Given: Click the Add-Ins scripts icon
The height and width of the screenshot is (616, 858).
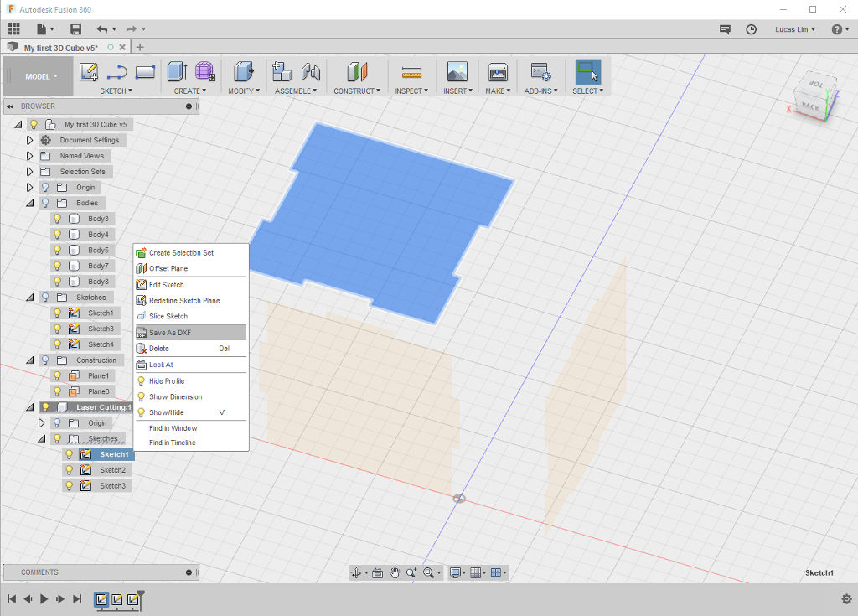Looking at the screenshot, I should pyautogui.click(x=540, y=72).
